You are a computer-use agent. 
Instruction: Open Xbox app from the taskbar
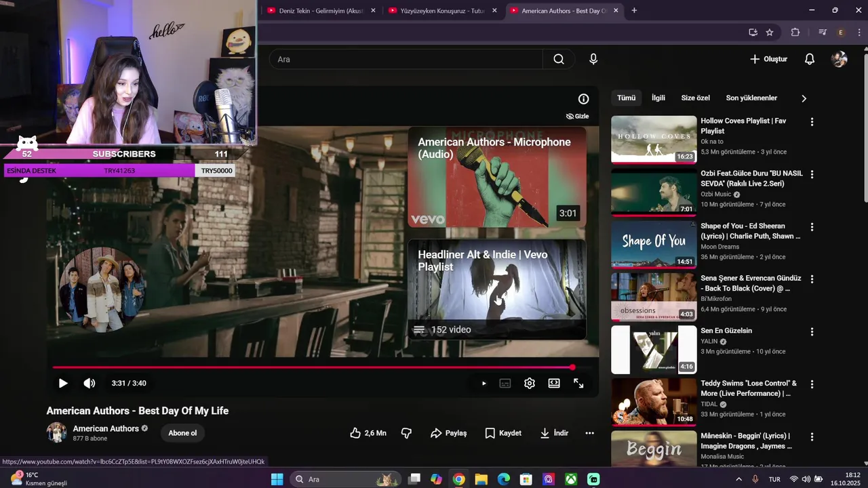571,479
